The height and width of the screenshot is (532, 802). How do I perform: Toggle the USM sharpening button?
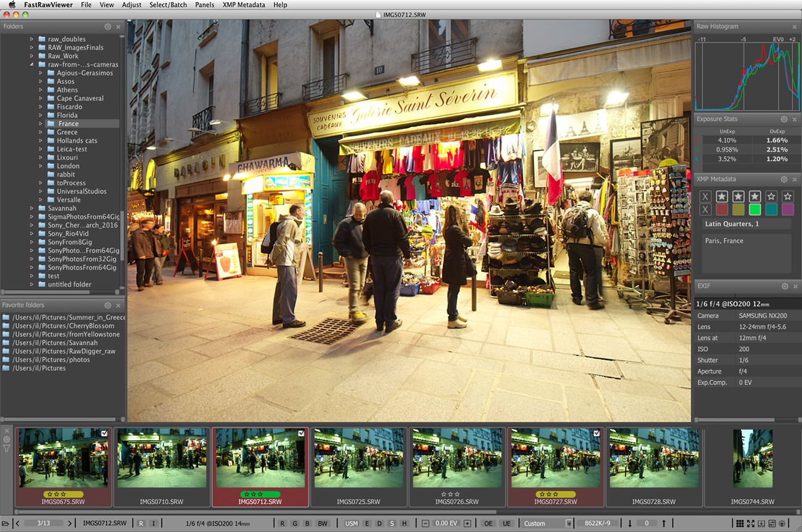[x=351, y=523]
